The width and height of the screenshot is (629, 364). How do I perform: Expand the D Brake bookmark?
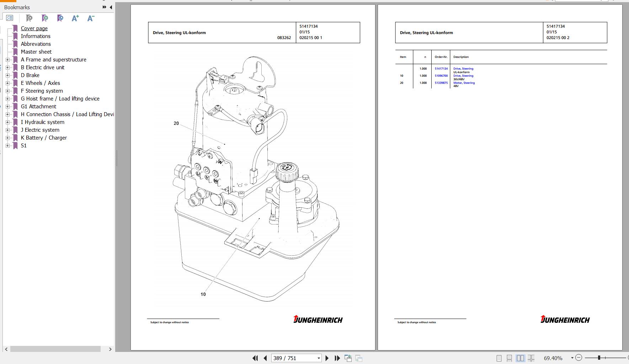coord(7,75)
